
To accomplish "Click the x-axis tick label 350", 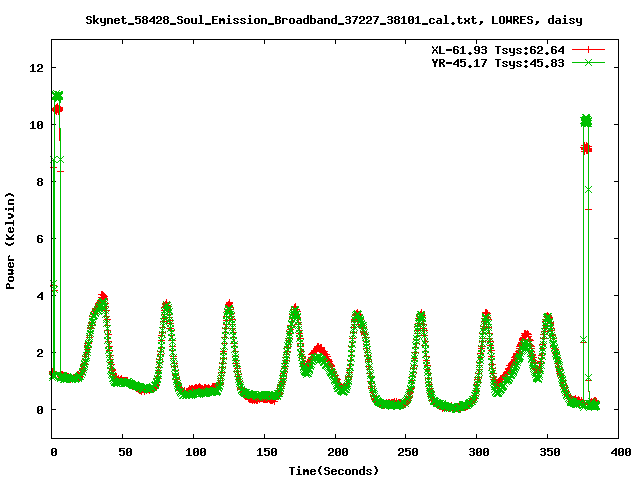I will tap(550, 452).
